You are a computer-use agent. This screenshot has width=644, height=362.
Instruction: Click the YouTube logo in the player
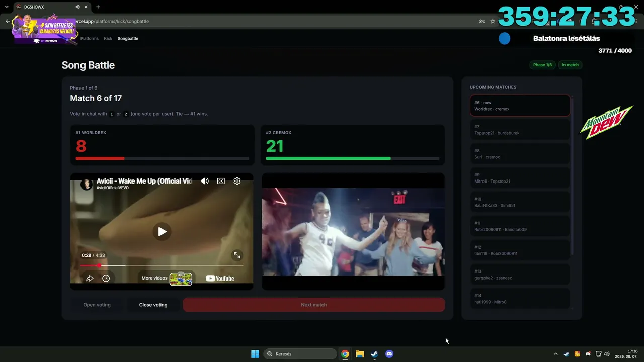(220, 279)
